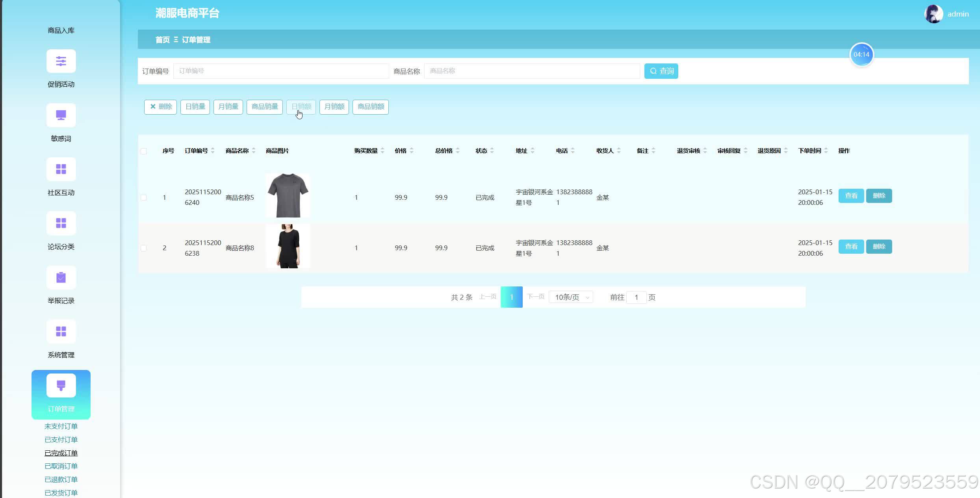This screenshot has height=498, width=980.
Task: Sort by 下单时间 column arrows
Action: (x=826, y=151)
